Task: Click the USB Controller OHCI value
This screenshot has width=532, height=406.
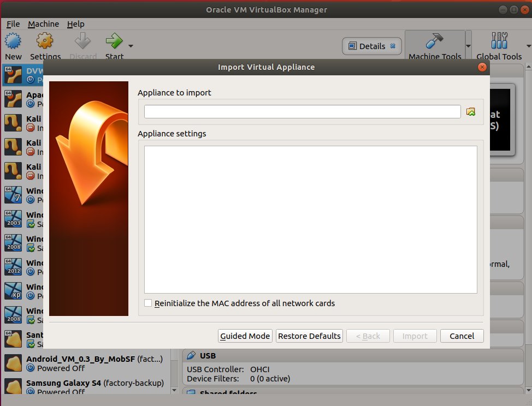Action: pos(260,369)
